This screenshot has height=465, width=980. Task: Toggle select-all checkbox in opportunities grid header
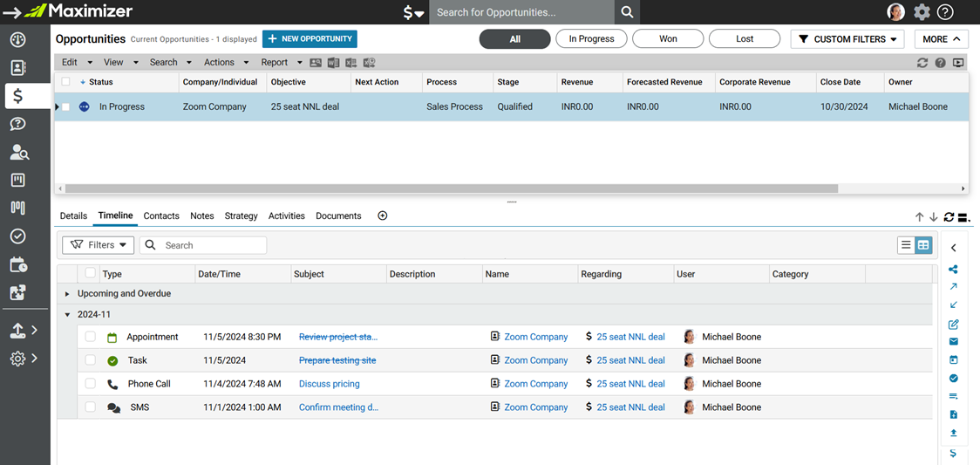[65, 82]
